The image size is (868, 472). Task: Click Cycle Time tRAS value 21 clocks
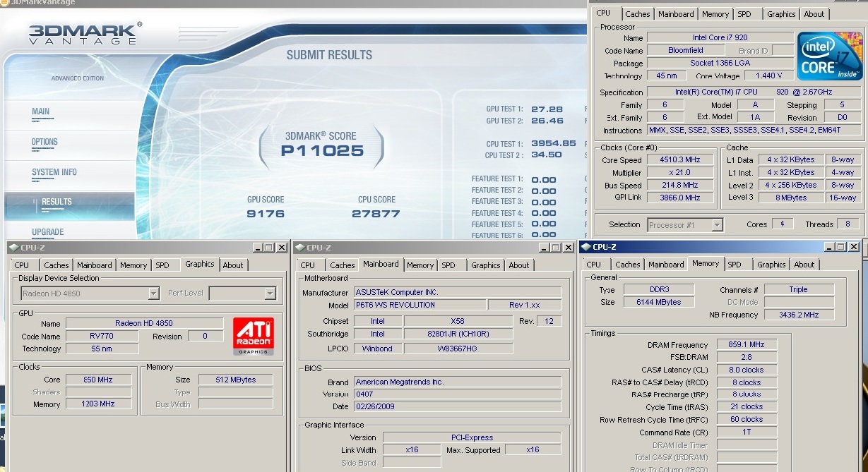pos(747,406)
